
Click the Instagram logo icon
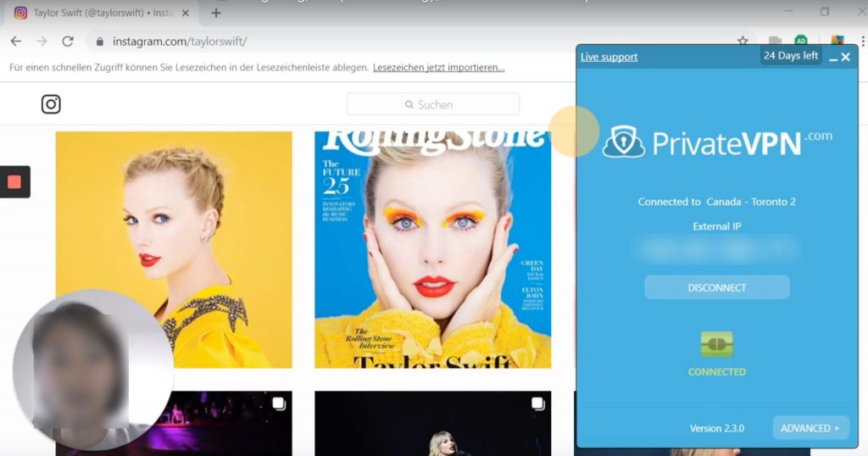click(51, 104)
